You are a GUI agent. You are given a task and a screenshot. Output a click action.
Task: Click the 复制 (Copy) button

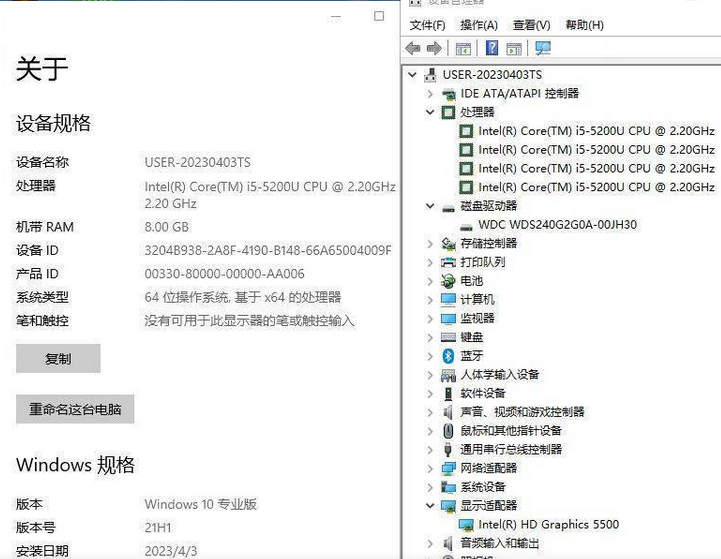(58, 358)
